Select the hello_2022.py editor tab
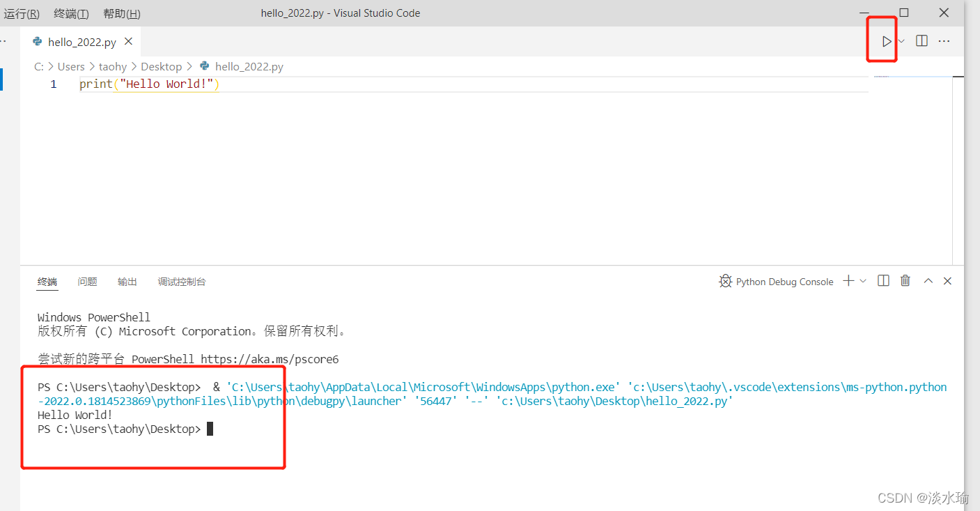The height and width of the screenshot is (511, 980). click(82, 42)
